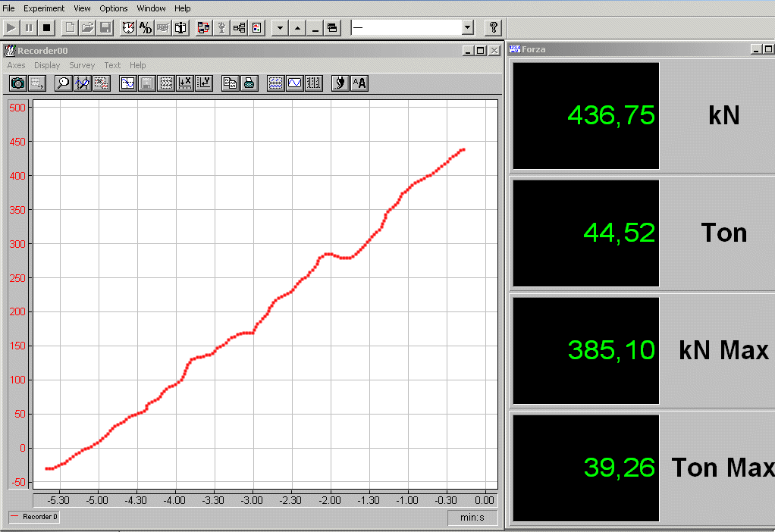Open the red-outlined worksheet diagram icon
This screenshot has height=532, width=775.
[203, 28]
